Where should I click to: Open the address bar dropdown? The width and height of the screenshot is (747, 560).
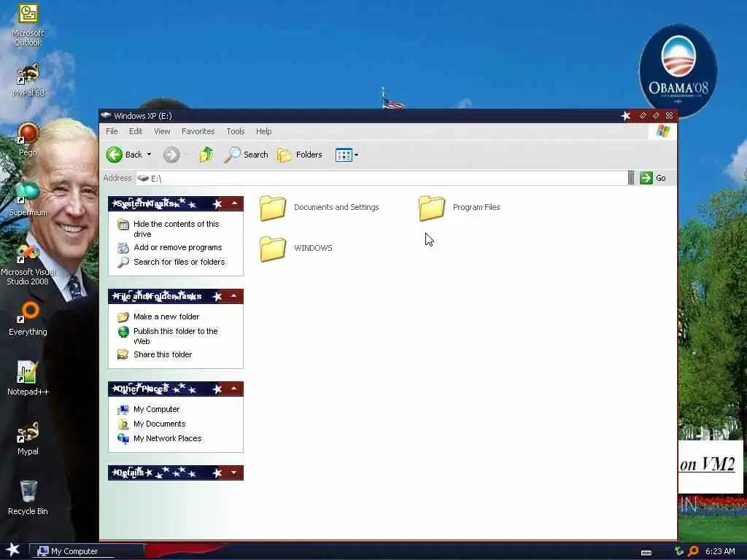(631, 178)
